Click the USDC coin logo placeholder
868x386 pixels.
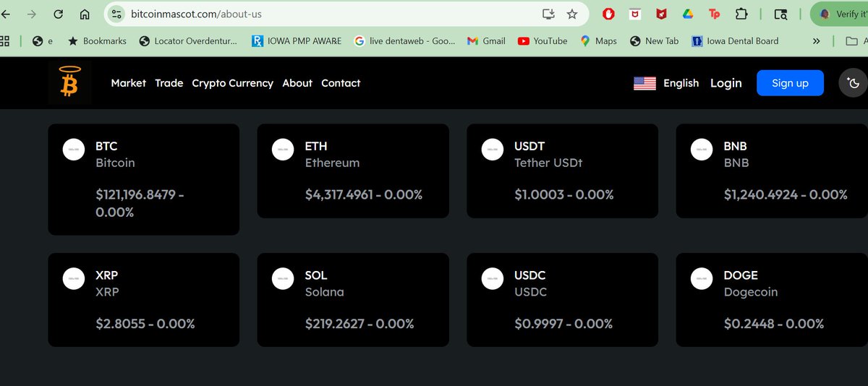point(493,279)
